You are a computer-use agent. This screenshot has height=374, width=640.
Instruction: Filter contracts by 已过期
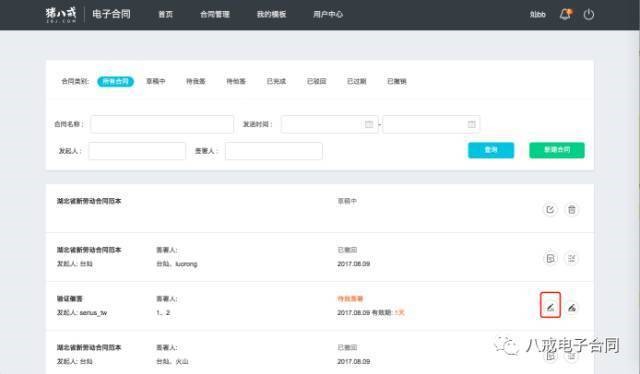356,81
